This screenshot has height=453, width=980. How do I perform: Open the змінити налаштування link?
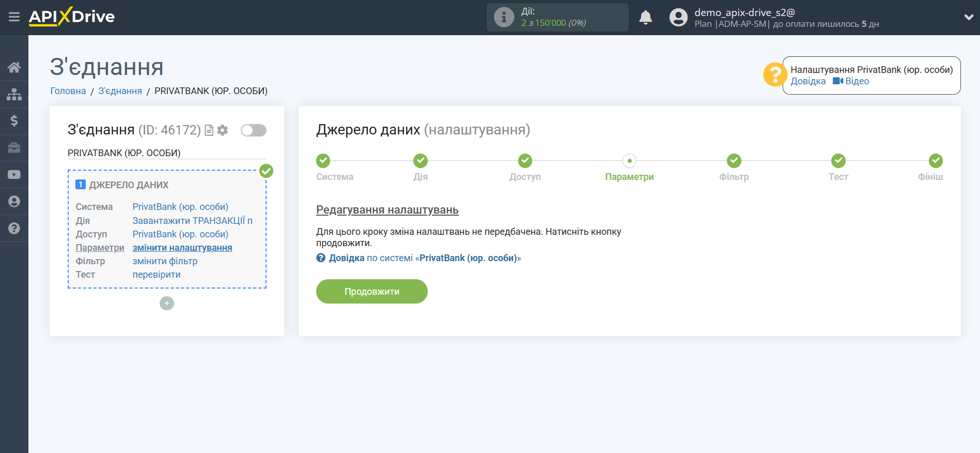click(182, 248)
